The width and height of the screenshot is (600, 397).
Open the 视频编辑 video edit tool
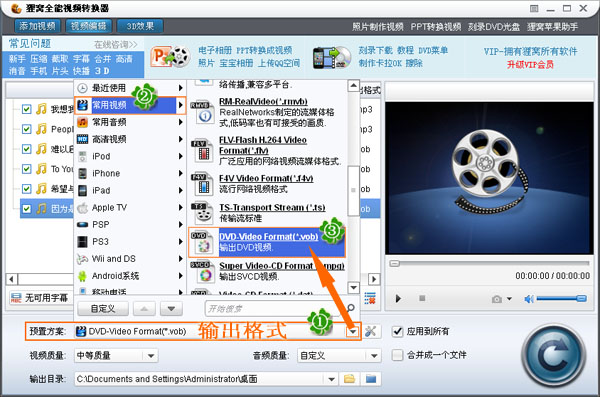click(x=88, y=26)
